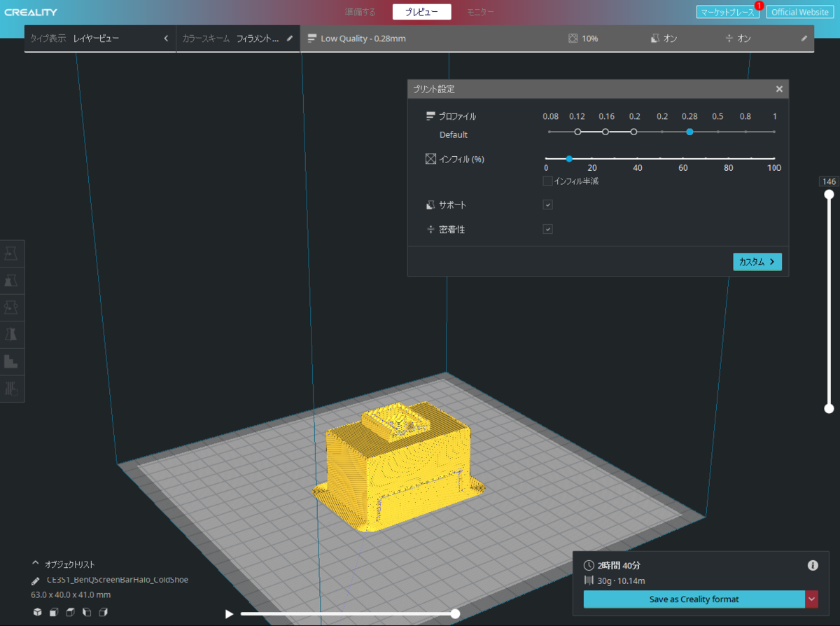Enable the インフィル半減 checkbox
The image size is (840, 626).
[548, 181]
